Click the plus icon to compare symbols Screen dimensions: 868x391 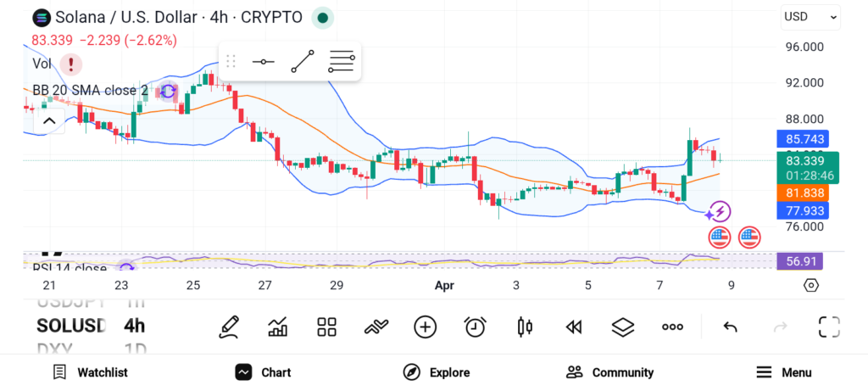point(426,327)
